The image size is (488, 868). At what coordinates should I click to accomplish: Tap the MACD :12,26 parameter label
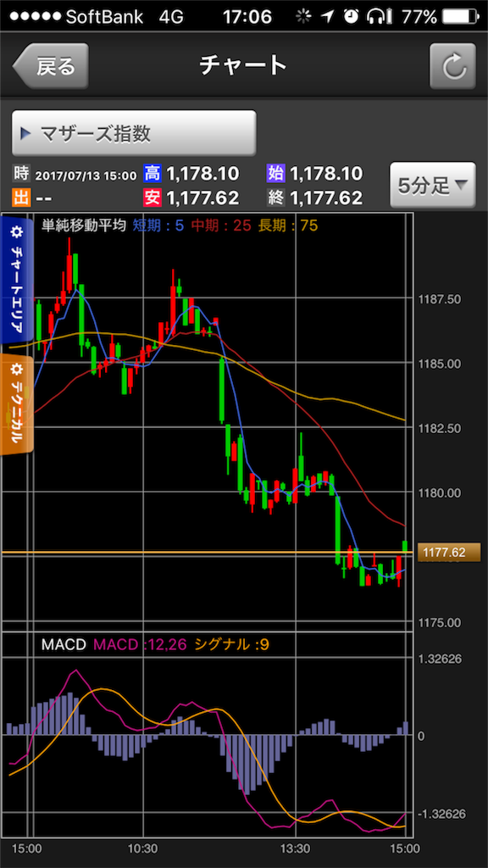[x=141, y=644]
